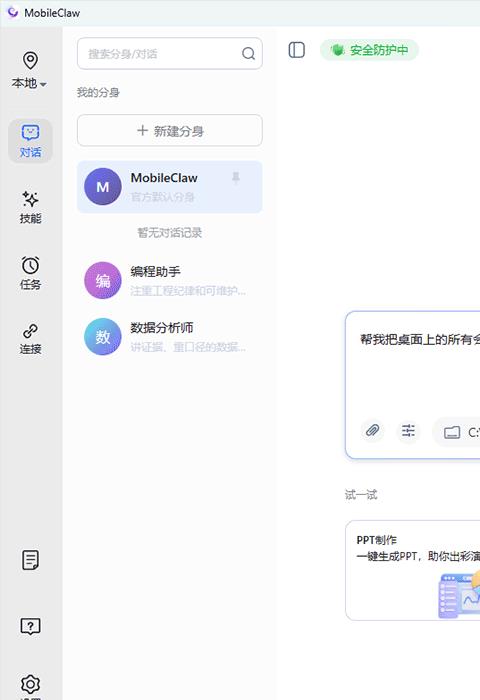480x700 pixels.
Task: Open the sliders options icon in input box
Action: point(408,431)
